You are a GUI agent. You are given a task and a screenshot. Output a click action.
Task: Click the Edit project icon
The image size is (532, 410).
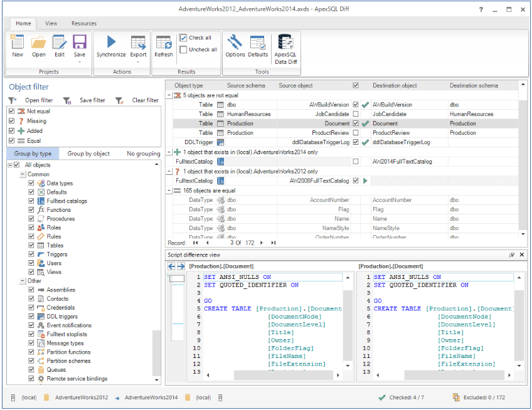pyautogui.click(x=60, y=43)
